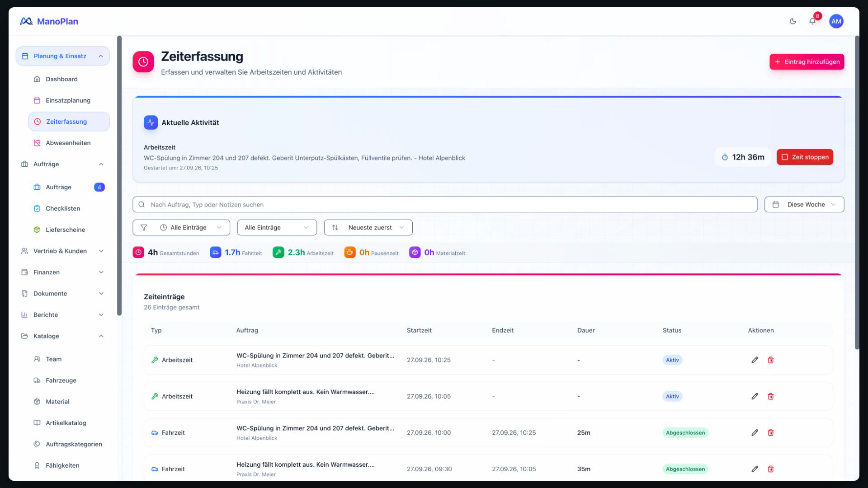Viewport: 868px width, 488px height.
Task: Expand the Berichte section
Action: click(x=63, y=314)
